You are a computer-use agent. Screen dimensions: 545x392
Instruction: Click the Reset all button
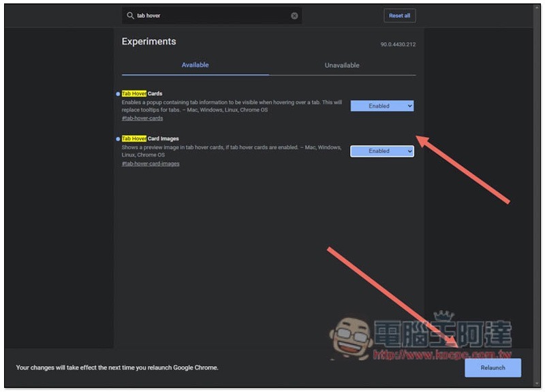pos(400,16)
